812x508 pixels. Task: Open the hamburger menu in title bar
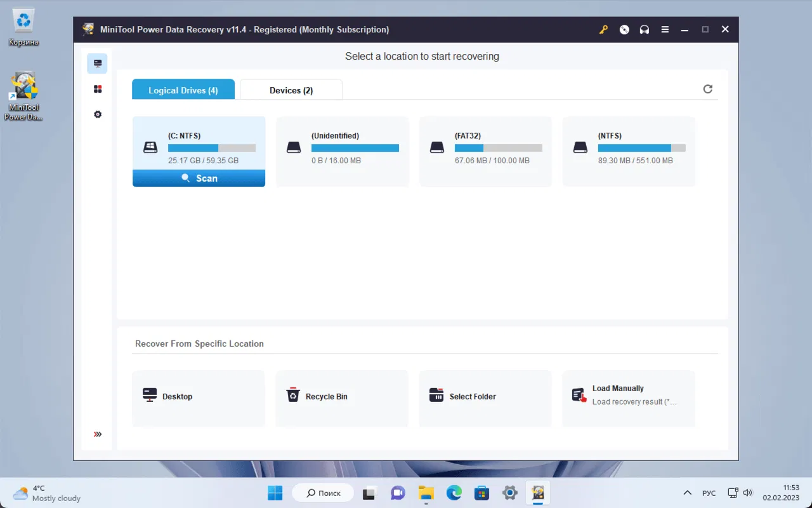[665, 29]
